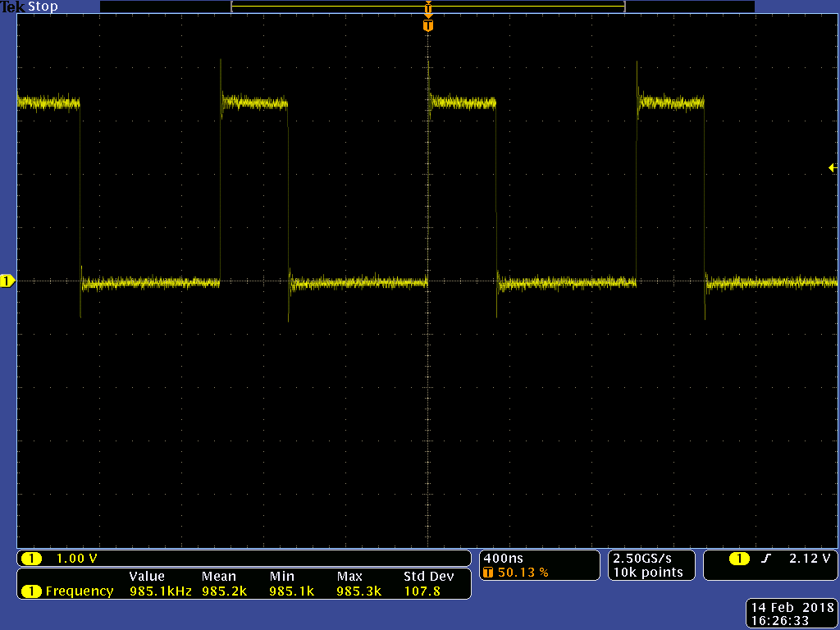Viewport: 840px width, 630px height.
Task: Click the Mean value 985.2k
Action: 225,591
